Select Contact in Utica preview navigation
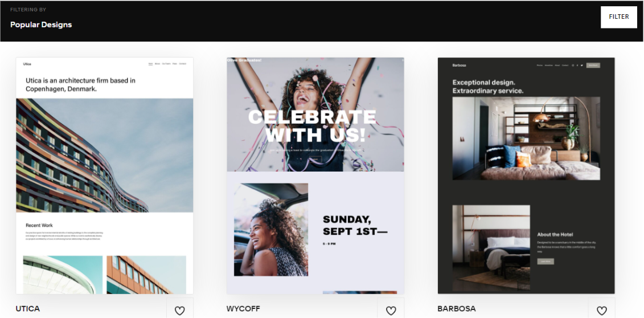The height and width of the screenshot is (318, 644). click(182, 64)
